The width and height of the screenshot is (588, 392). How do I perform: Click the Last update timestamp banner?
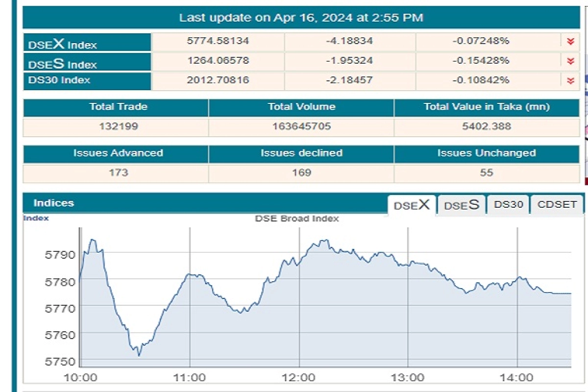[x=301, y=18]
